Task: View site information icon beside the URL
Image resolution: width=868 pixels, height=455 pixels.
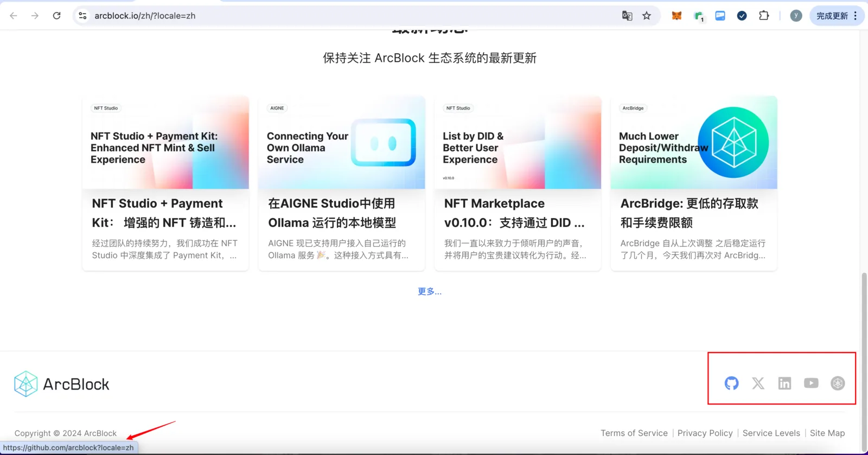Action: click(x=82, y=16)
